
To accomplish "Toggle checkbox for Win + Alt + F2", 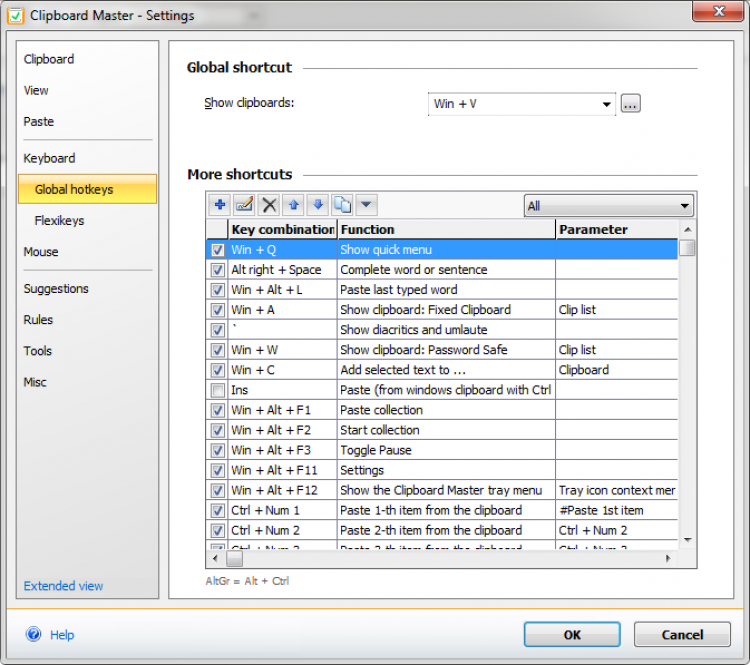I will (218, 431).
